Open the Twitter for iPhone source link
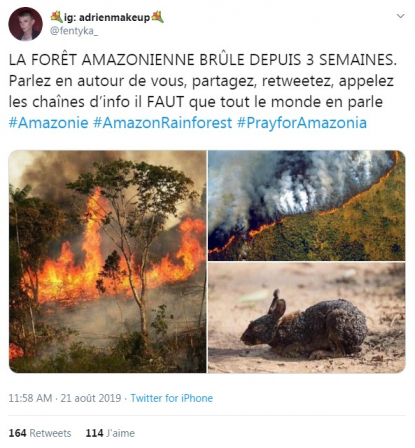Screen dimensions: 415x448 pos(171,398)
